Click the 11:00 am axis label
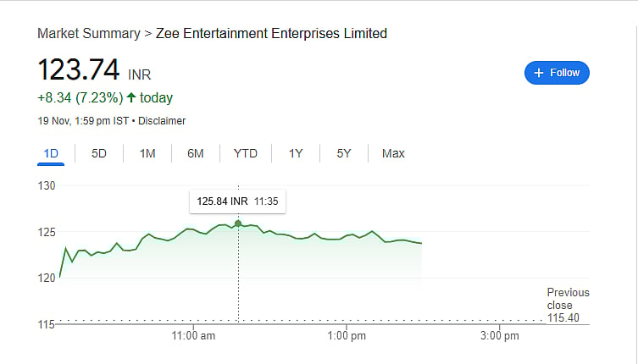638x364 pixels. click(x=194, y=336)
